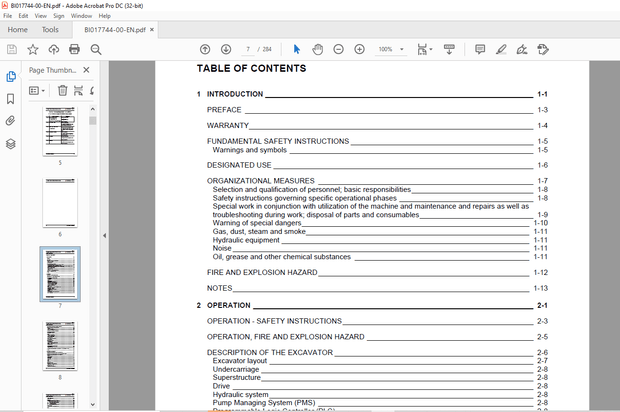Screen dimensions: 620x412
Task: Go to next page arrow
Action: 226,49
